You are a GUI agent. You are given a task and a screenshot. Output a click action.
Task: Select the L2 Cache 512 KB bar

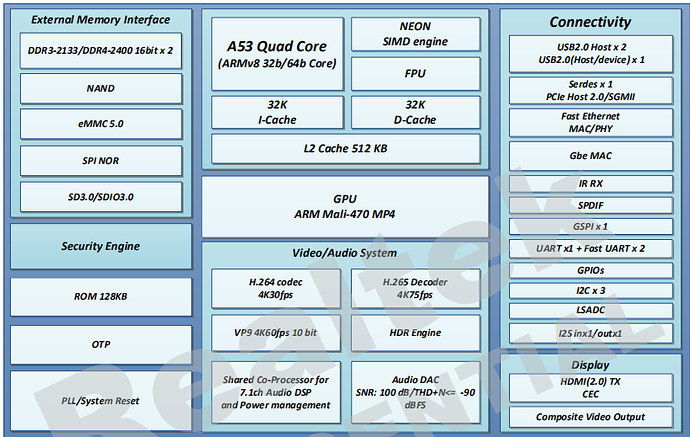point(345,149)
